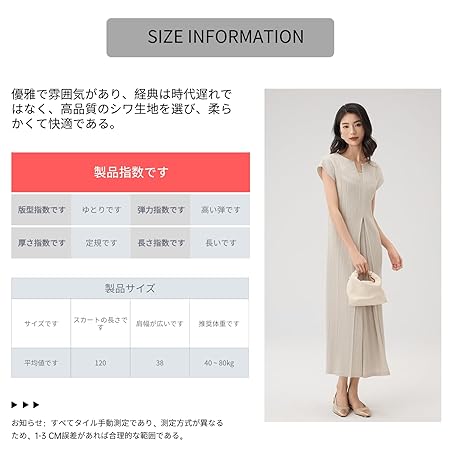The image size is (456, 456).
Task: Click the dress model photo
Action: [353, 255]
